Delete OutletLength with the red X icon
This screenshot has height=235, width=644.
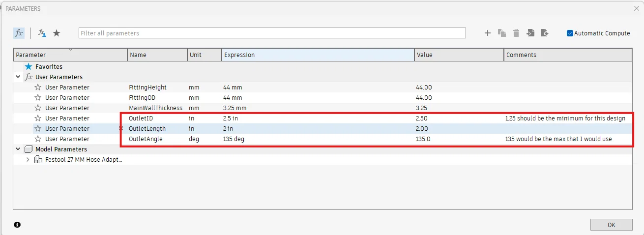pos(121,129)
